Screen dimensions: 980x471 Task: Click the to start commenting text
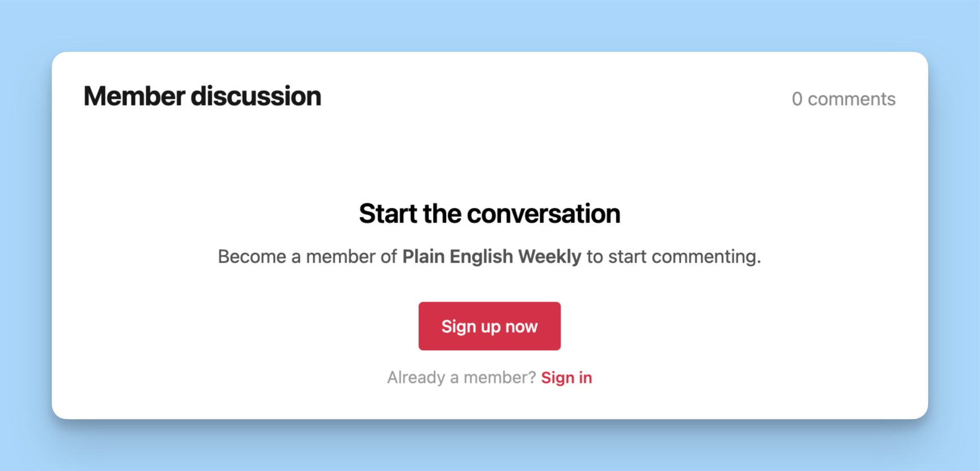[x=675, y=256]
